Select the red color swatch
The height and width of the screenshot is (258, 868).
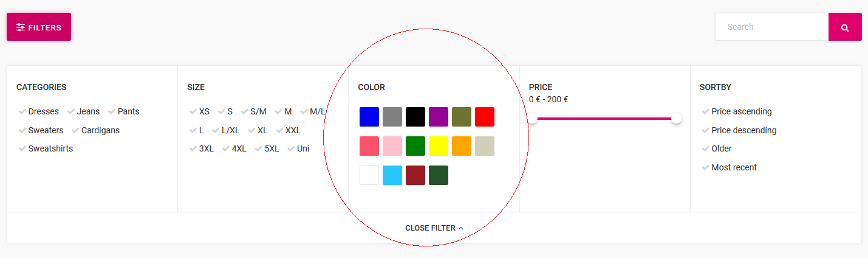(x=485, y=117)
